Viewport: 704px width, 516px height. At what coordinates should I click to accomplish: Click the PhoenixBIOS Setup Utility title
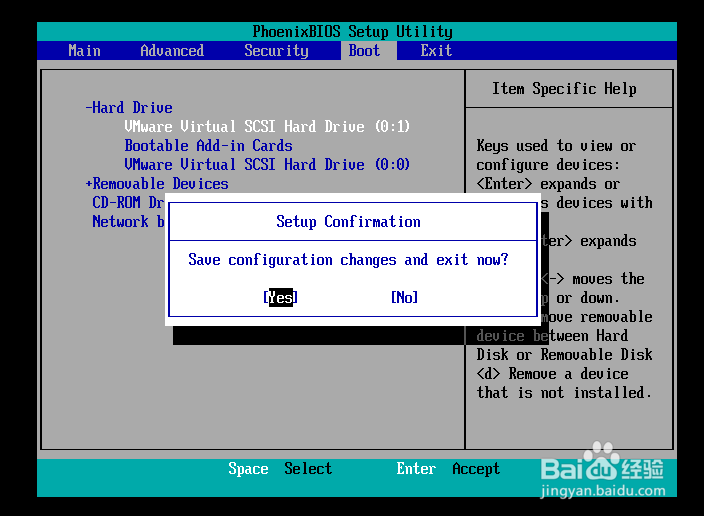352,31
